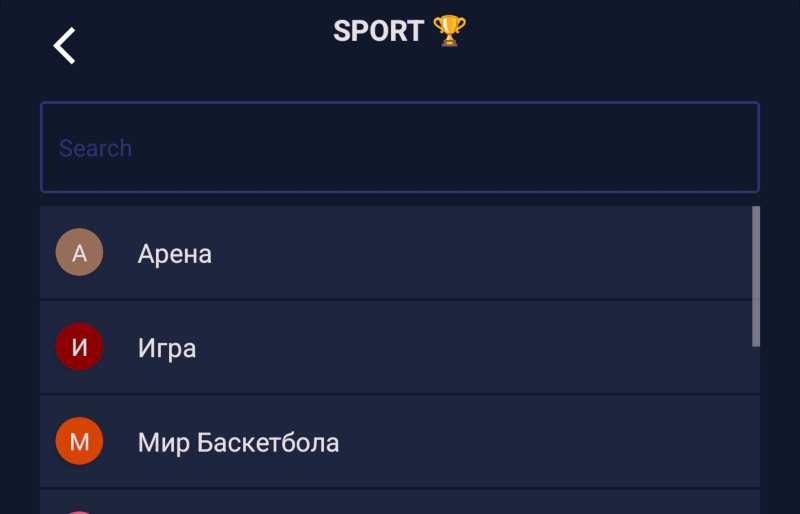Click the SPORT header title
This screenshot has width=800, height=514.
[x=379, y=31]
